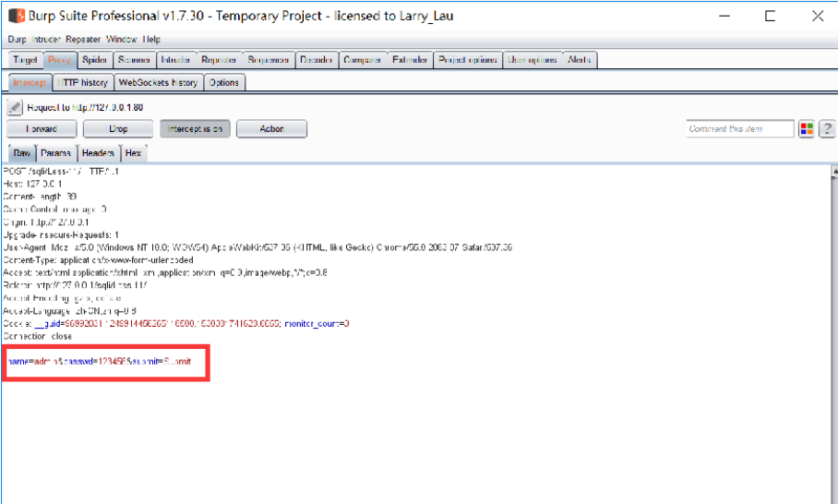
Task: Minimize the Burp Suite window
Action: coord(724,16)
